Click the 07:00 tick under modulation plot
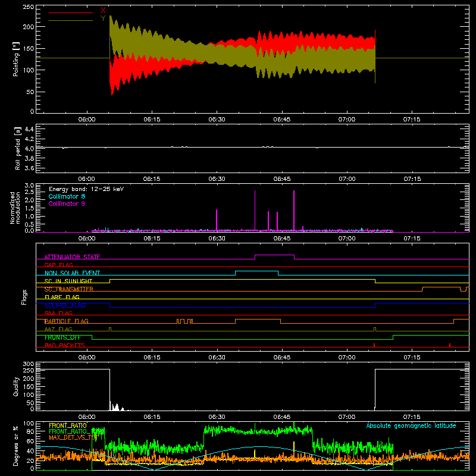476x476 pixels. point(347,239)
